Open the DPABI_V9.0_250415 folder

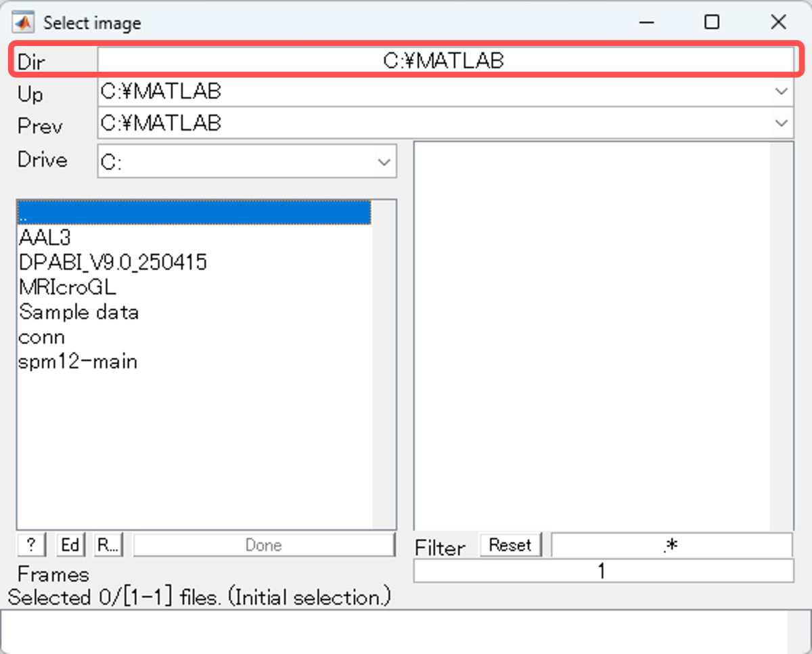113,263
